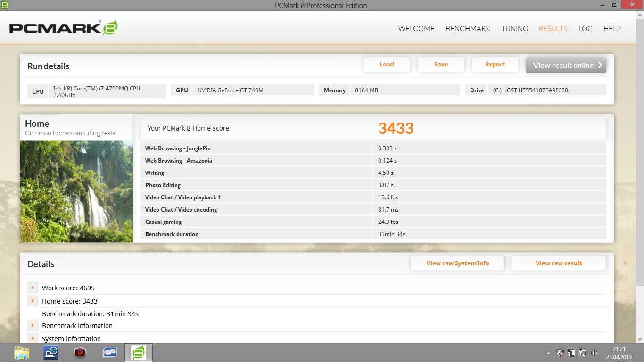Click the 81.7 ms value
The width and height of the screenshot is (644, 362).
(388, 210)
